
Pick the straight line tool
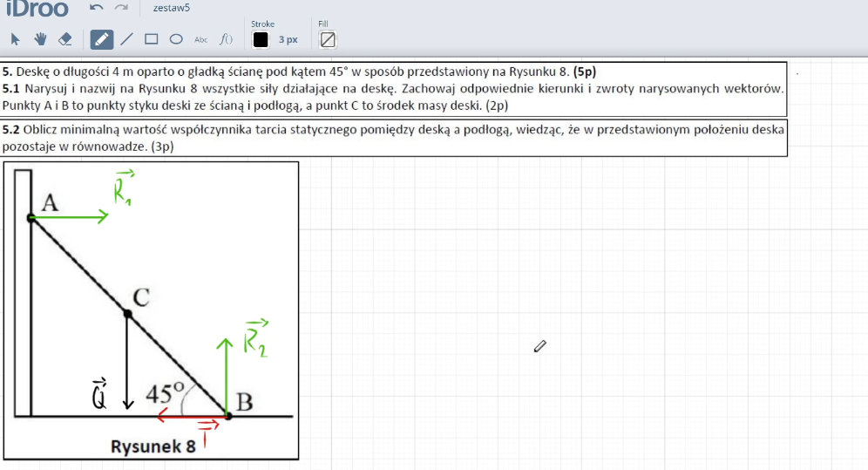[126, 39]
